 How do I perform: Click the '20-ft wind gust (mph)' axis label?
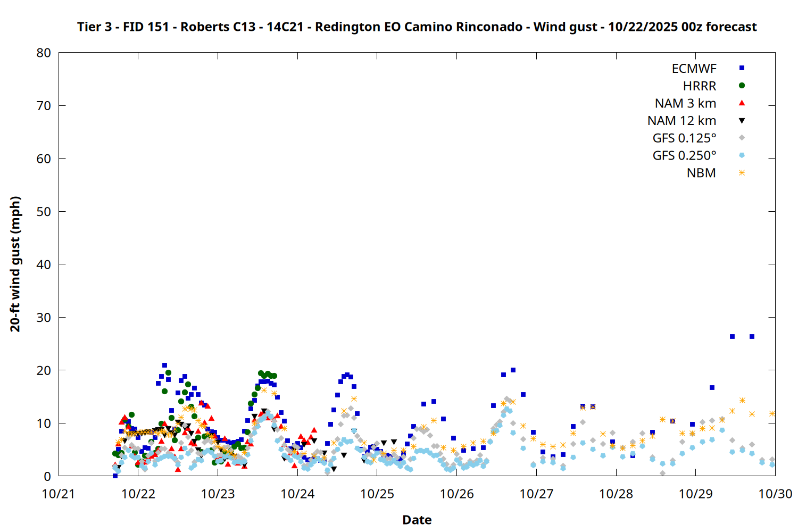(x=15, y=264)
